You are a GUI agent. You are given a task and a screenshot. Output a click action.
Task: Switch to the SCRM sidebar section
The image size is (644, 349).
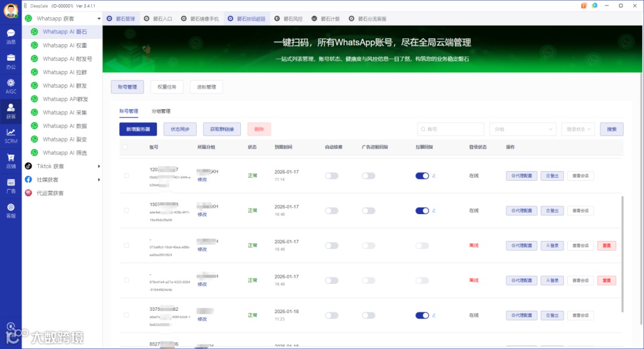pos(11,136)
